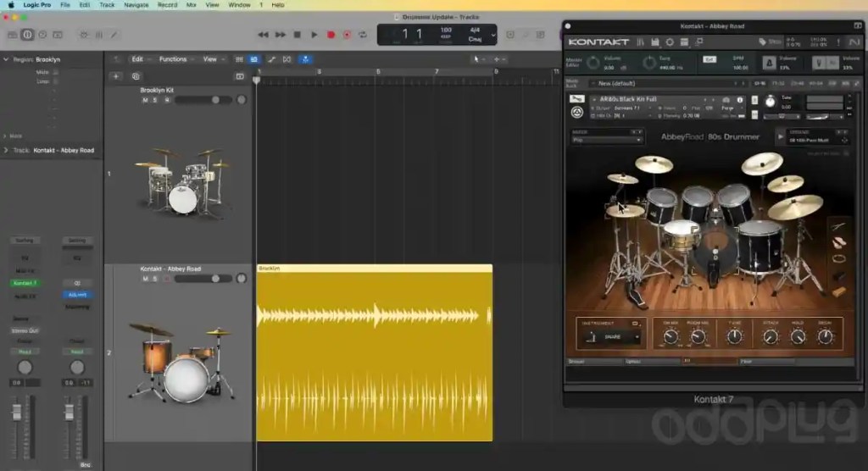The image size is (868, 471).
Task: Expand the More section in inspector
Action: (5, 136)
